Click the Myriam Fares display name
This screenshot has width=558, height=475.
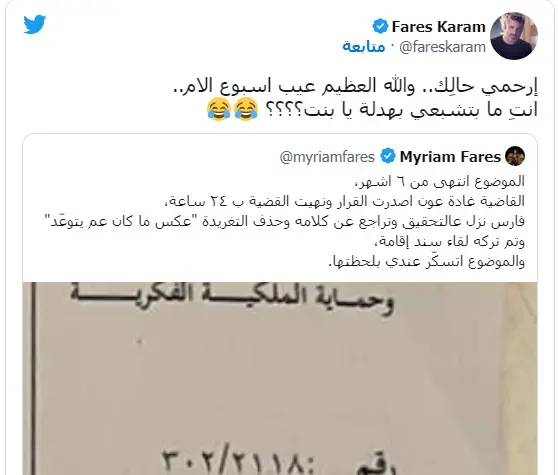pos(450,157)
